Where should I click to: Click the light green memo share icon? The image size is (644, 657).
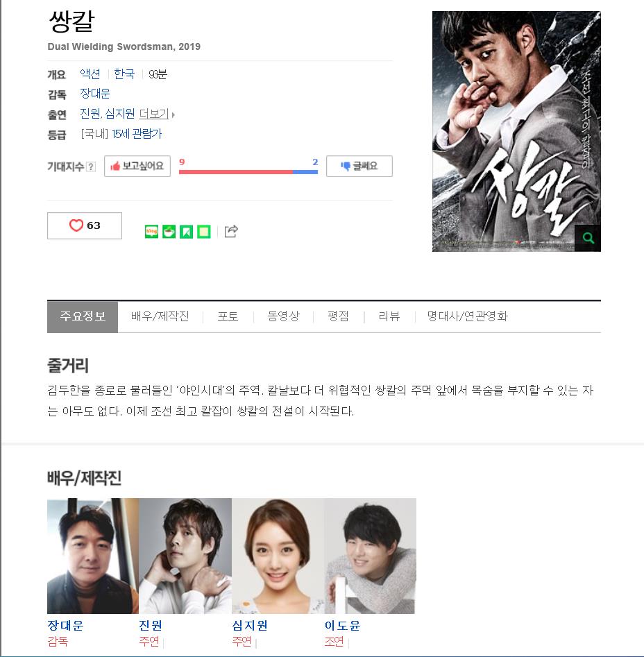click(203, 231)
